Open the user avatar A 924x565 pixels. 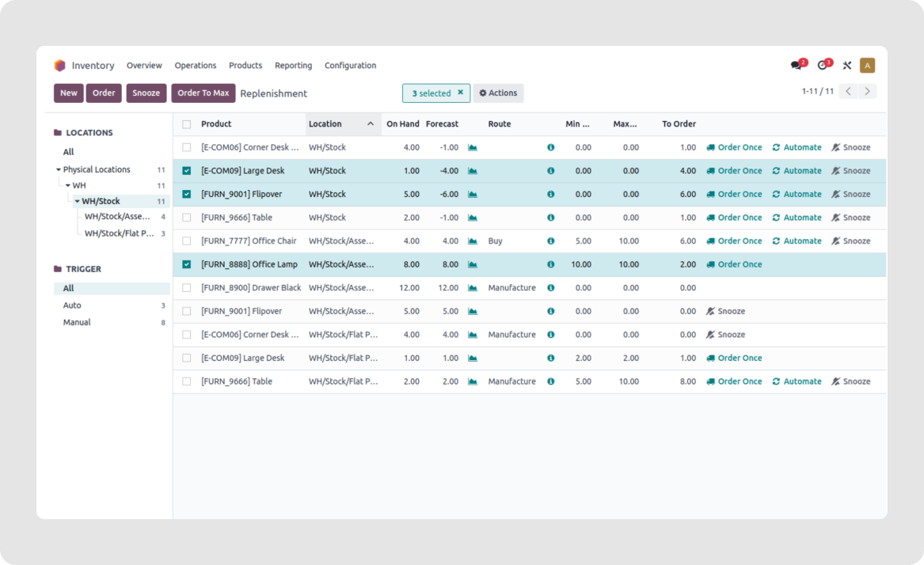click(868, 64)
